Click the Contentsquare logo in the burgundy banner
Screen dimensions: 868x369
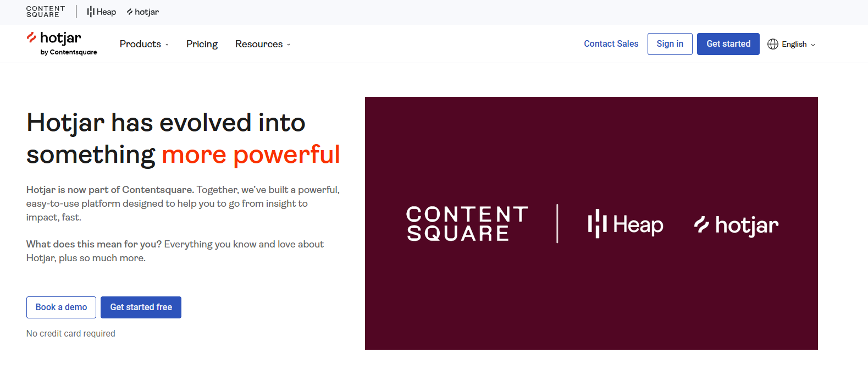click(467, 224)
